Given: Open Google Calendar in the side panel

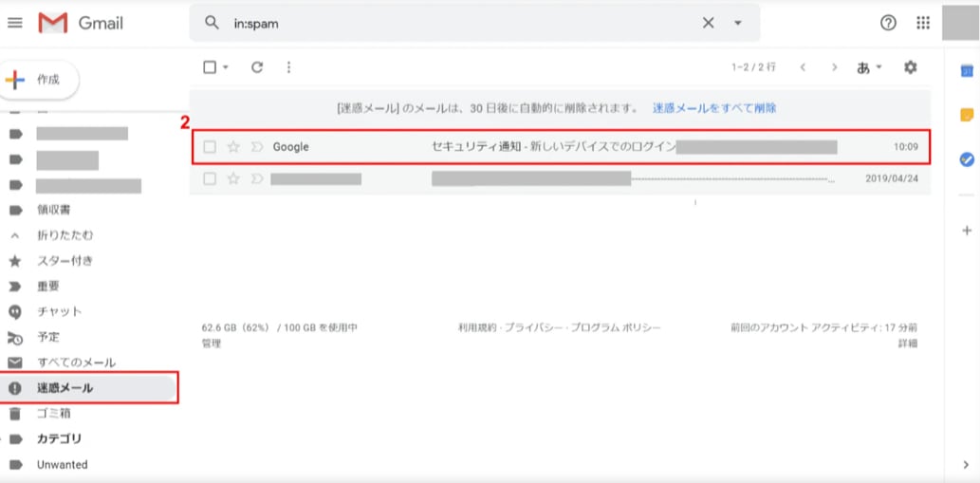Looking at the screenshot, I should click(967, 71).
